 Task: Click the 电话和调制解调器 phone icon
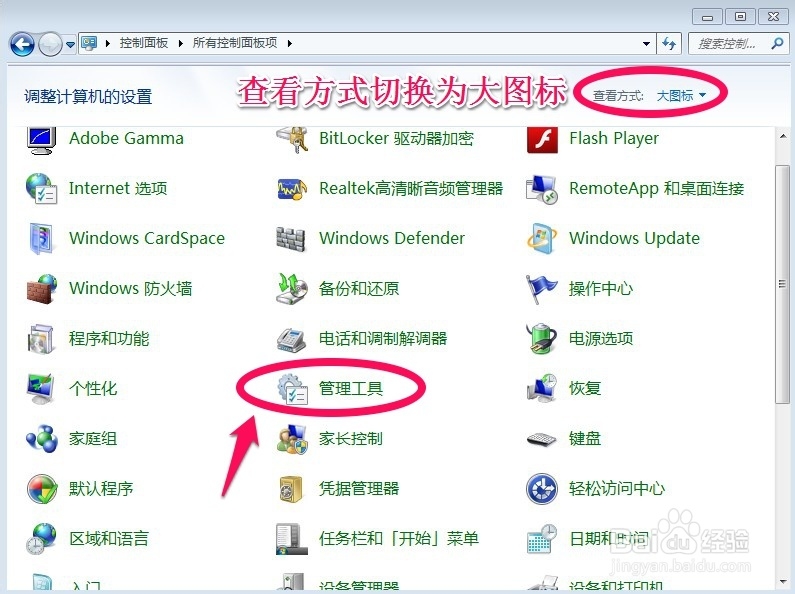(x=291, y=339)
